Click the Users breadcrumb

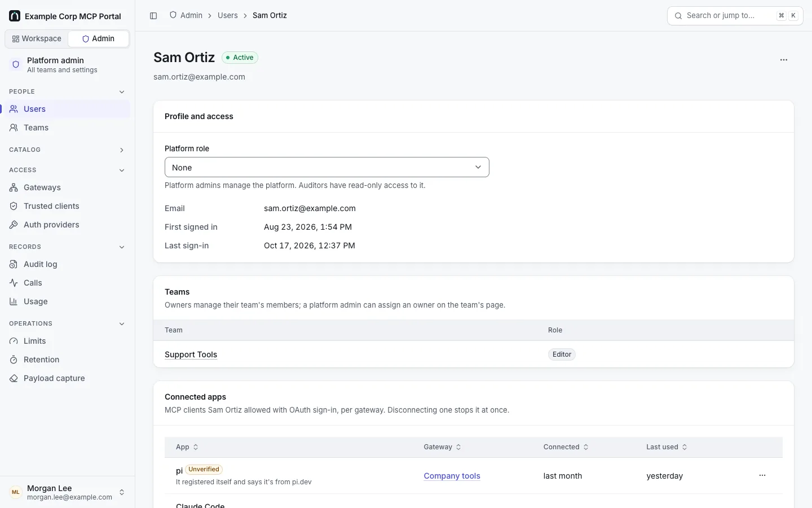click(x=228, y=15)
